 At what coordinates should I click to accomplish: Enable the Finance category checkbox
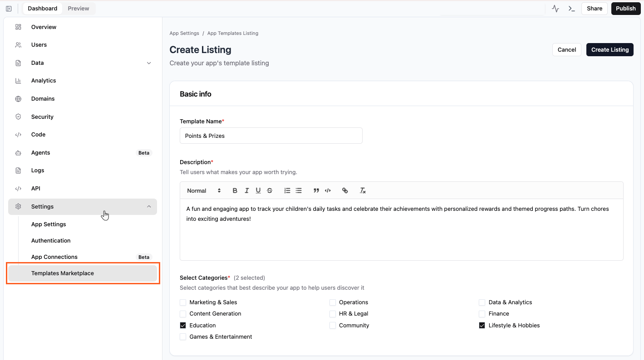[482, 313]
